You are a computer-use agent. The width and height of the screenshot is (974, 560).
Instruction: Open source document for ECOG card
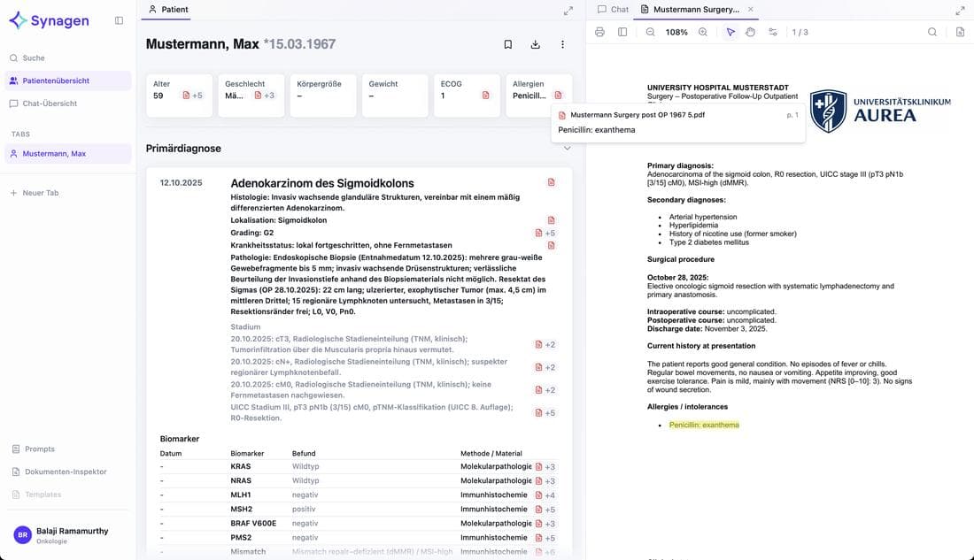(486, 96)
